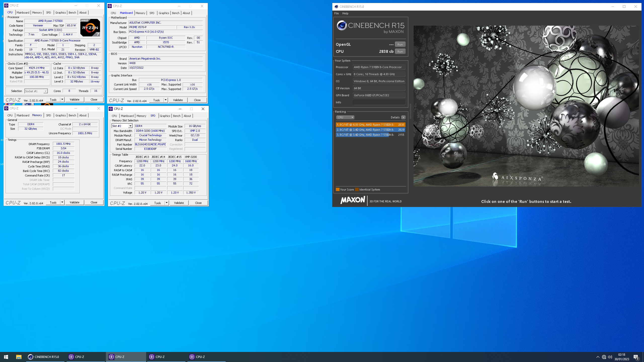Show hidden tray icons chevron

598,357
